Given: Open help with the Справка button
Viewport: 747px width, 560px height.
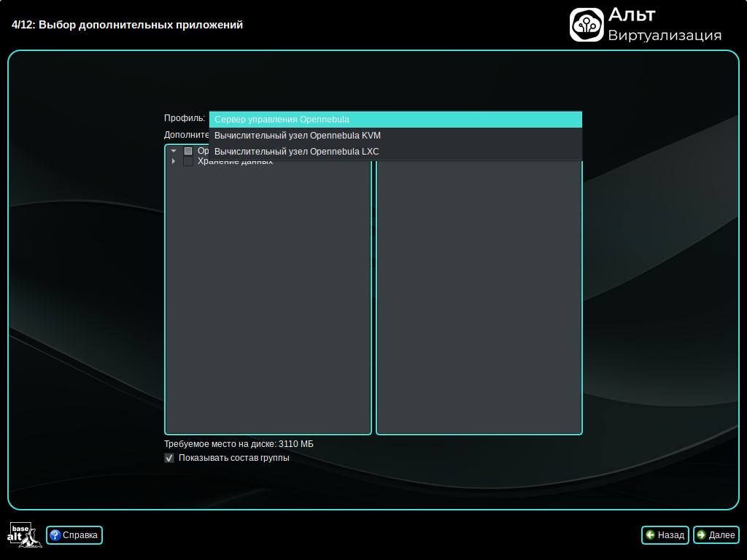Looking at the screenshot, I should point(74,535).
